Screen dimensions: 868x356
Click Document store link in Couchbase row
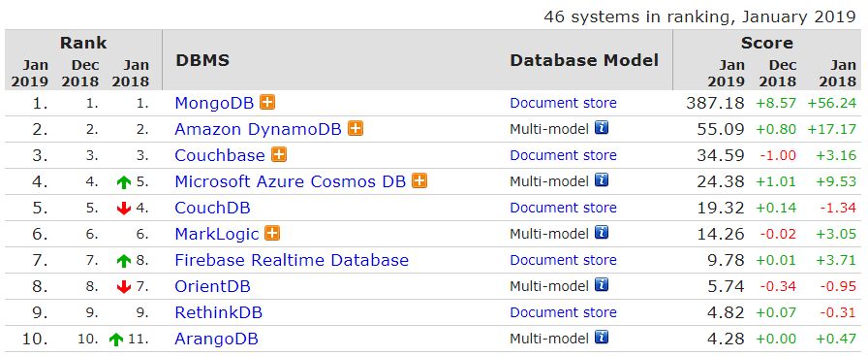[563, 155]
